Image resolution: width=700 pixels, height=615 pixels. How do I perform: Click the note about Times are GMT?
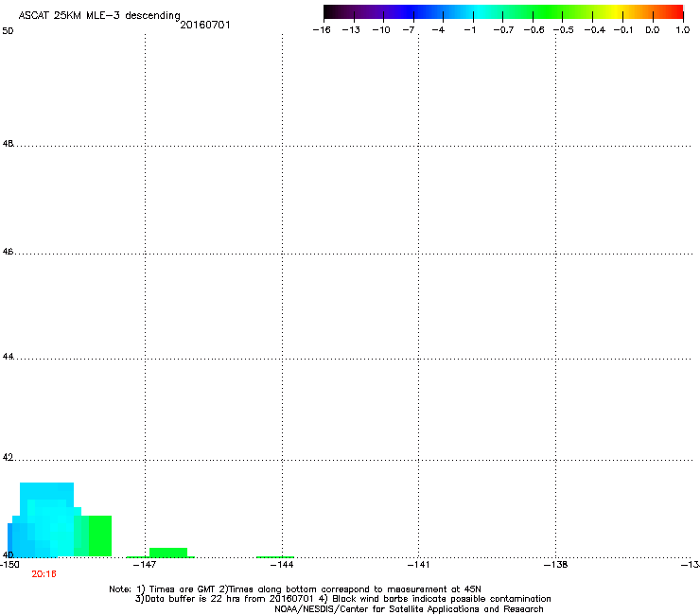coord(295,589)
